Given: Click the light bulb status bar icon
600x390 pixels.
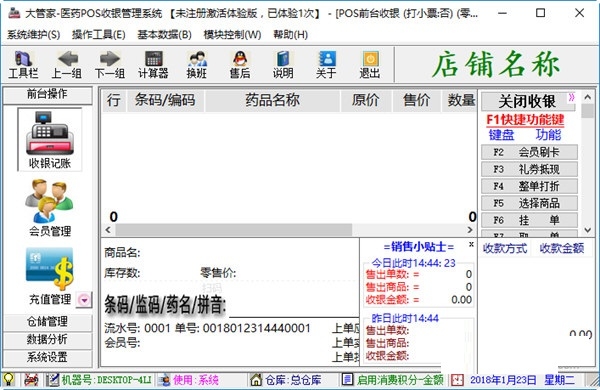Looking at the screenshot, I should [x=8, y=379].
